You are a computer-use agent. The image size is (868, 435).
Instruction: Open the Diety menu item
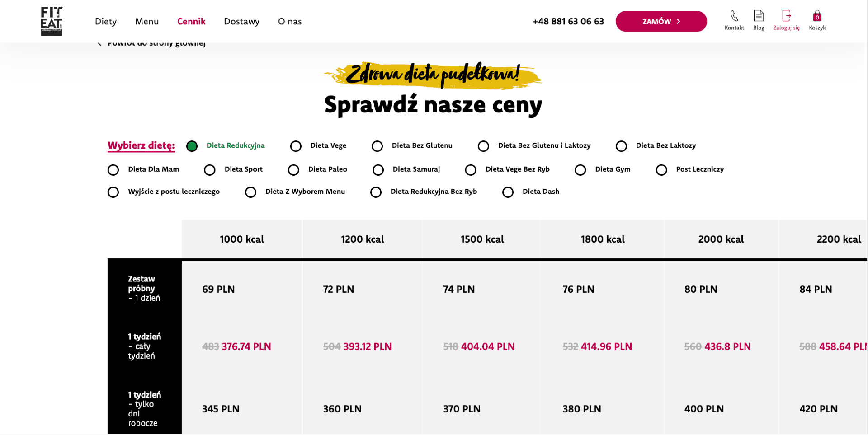point(106,21)
